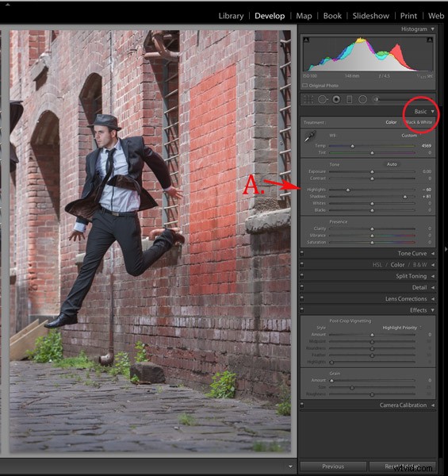Open the Develop module
The image size is (448, 476).
click(x=270, y=16)
